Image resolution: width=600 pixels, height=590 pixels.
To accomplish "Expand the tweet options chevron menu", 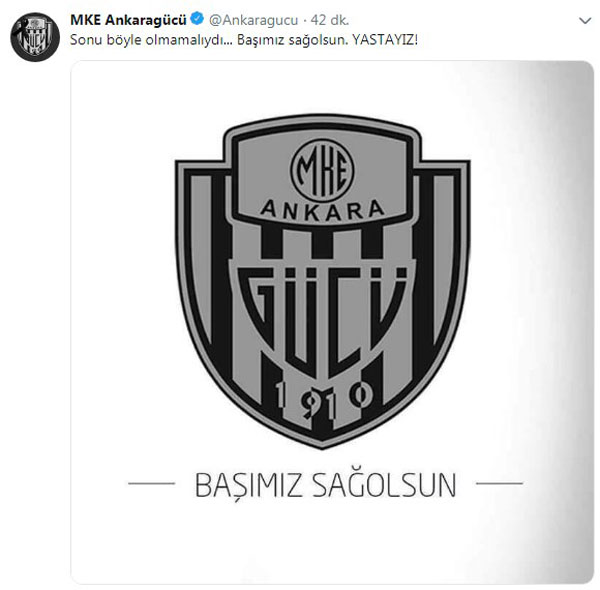I will point(585,21).
